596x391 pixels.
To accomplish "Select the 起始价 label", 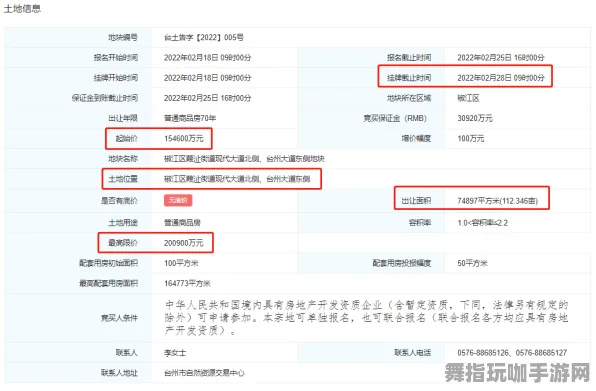I will tap(127, 138).
